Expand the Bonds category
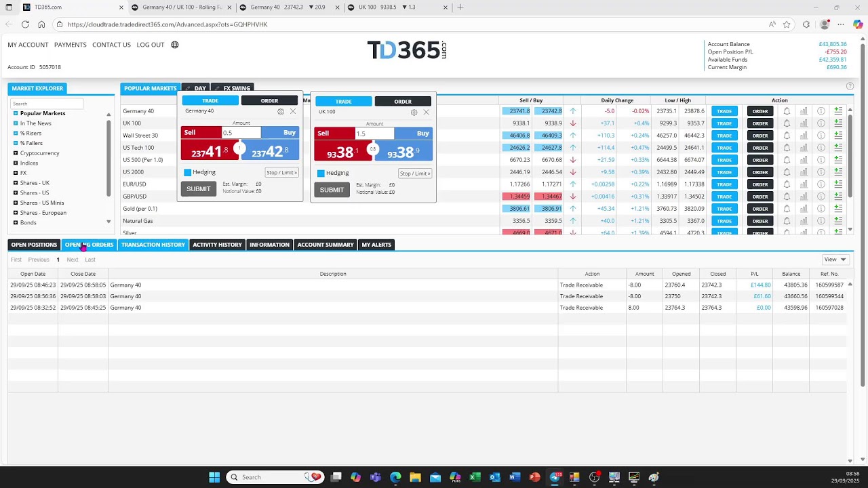 [16, 222]
